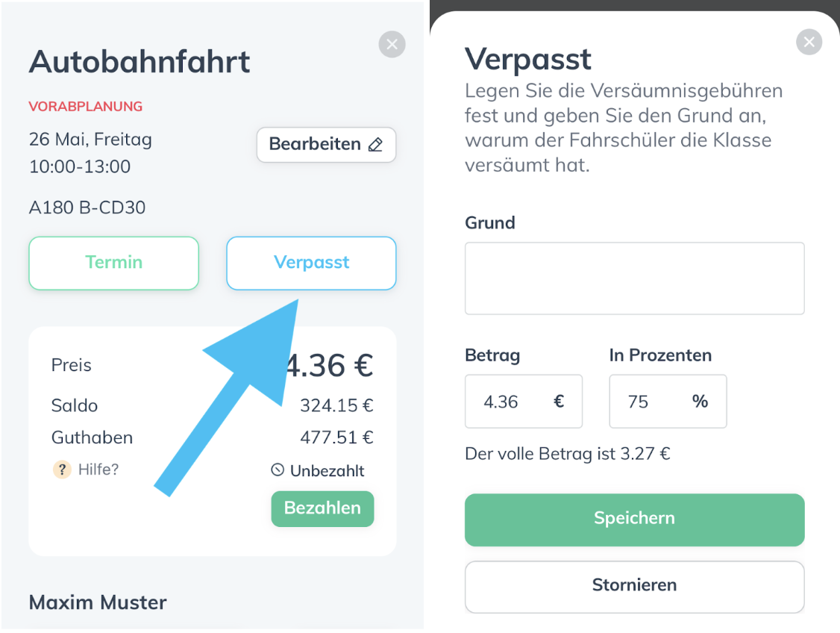Select the Termin button
The width and height of the screenshot is (840, 633).
pos(113,264)
